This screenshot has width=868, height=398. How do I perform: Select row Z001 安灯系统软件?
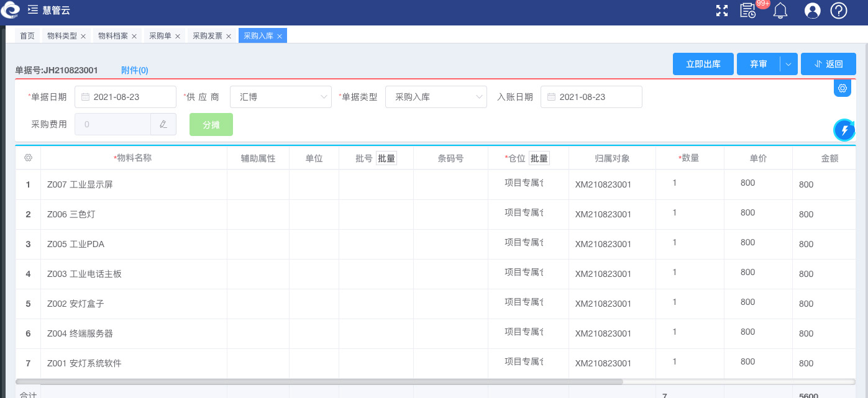tap(435, 363)
